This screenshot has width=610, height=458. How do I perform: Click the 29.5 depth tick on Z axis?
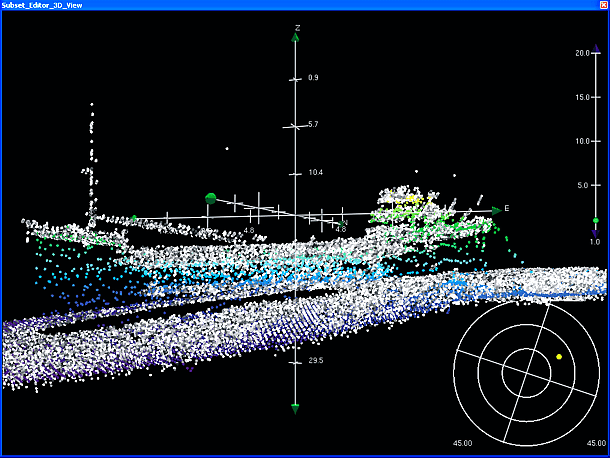pos(295,360)
